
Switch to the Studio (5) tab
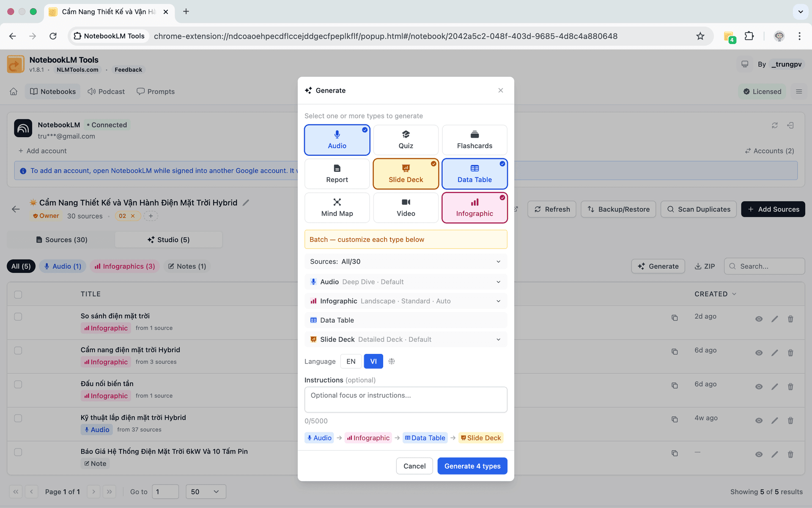[x=168, y=240]
